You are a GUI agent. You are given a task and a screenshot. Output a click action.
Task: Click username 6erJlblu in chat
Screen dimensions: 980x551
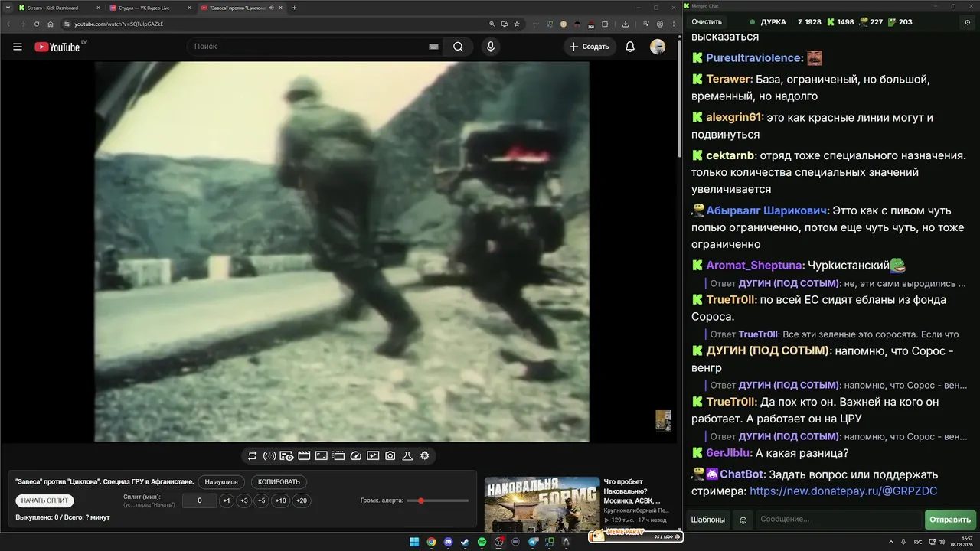pyautogui.click(x=730, y=453)
